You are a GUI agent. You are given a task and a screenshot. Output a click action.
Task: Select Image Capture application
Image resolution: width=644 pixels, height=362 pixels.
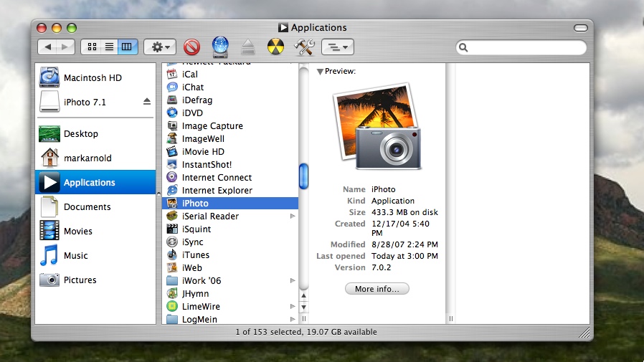230,126
